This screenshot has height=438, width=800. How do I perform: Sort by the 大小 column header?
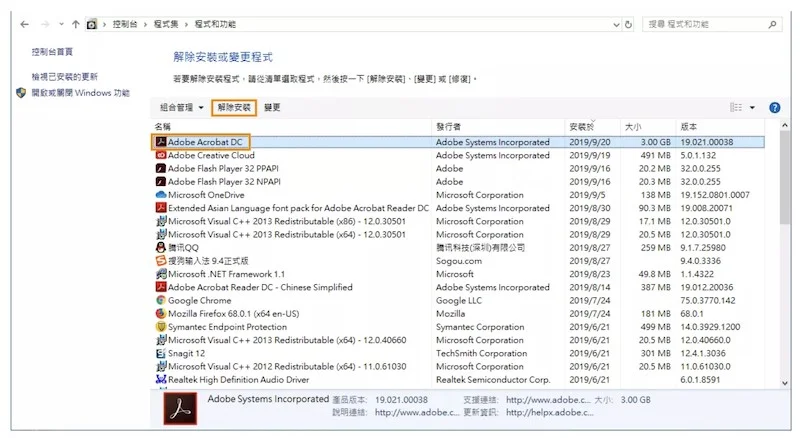(648, 127)
